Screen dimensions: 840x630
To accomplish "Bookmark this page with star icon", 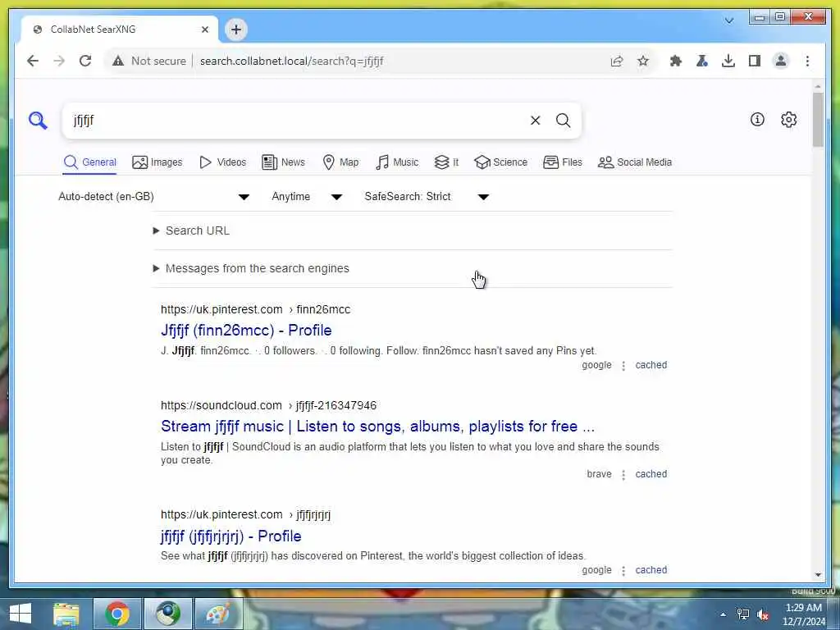I will coord(643,61).
